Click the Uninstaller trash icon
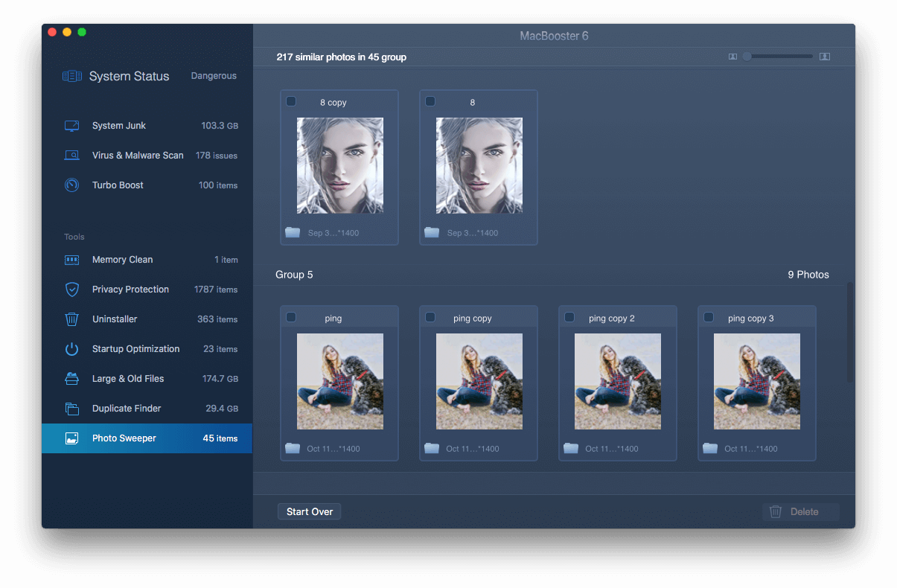 pos(71,319)
